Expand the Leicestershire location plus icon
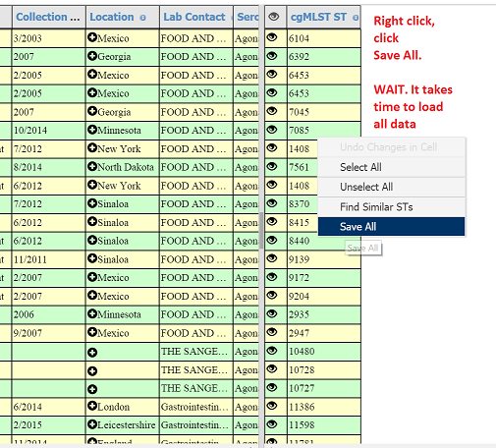This screenshot has width=496, height=448. [x=92, y=424]
